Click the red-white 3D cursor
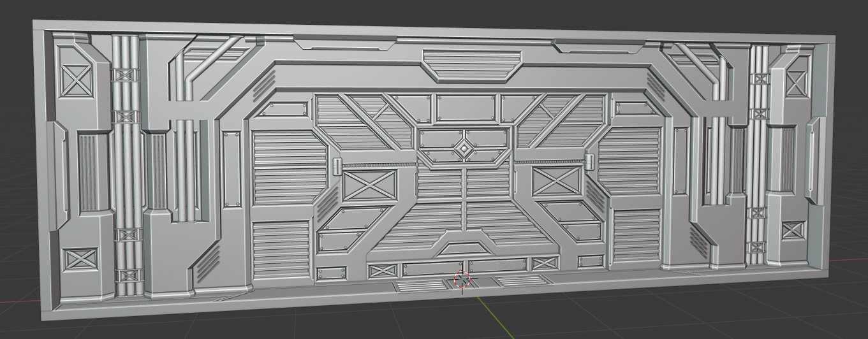Image resolution: width=868 pixels, height=339 pixels. pyautogui.click(x=462, y=280)
